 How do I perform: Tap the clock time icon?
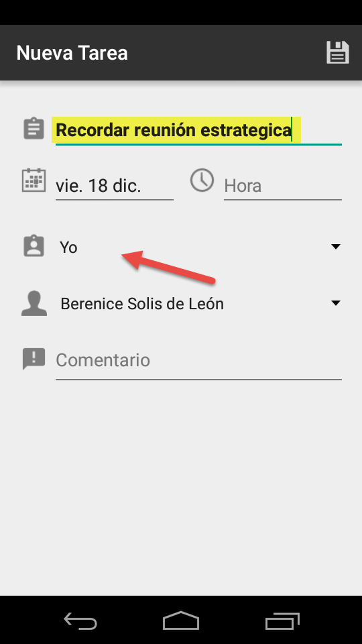click(202, 180)
